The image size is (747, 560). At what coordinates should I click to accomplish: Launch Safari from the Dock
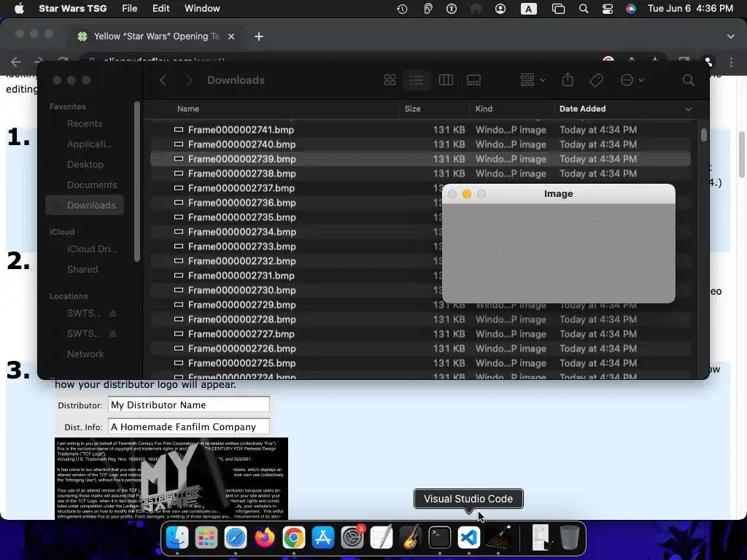(236, 537)
